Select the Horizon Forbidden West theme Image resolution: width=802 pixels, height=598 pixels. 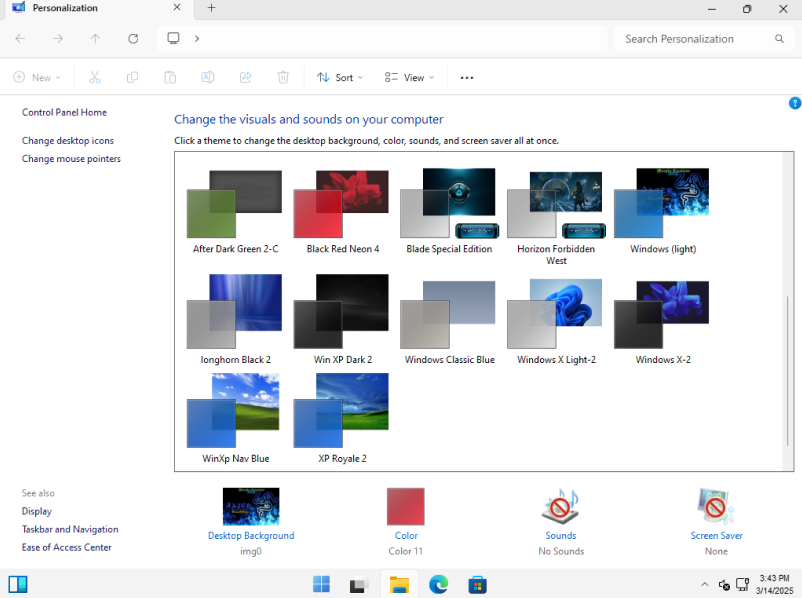point(556,217)
